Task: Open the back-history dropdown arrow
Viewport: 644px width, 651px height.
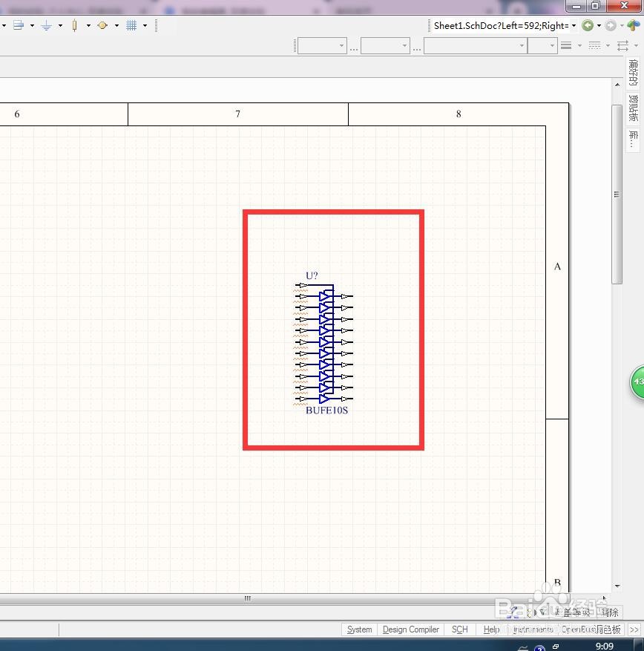Action: 599,26
